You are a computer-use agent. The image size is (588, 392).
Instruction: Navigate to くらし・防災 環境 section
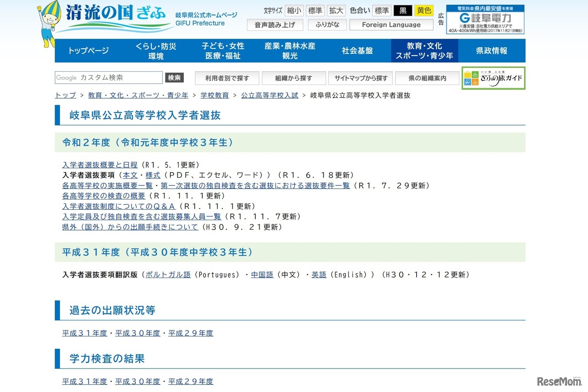click(155, 51)
